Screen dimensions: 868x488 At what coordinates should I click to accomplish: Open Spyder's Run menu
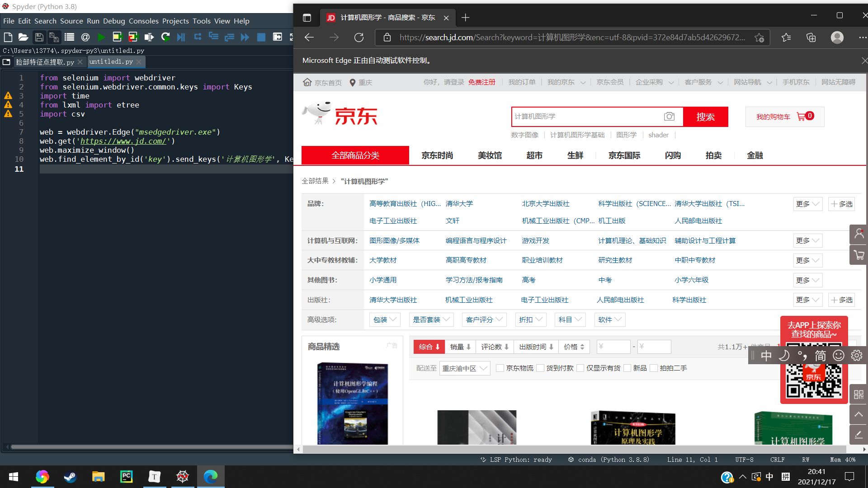(93, 21)
